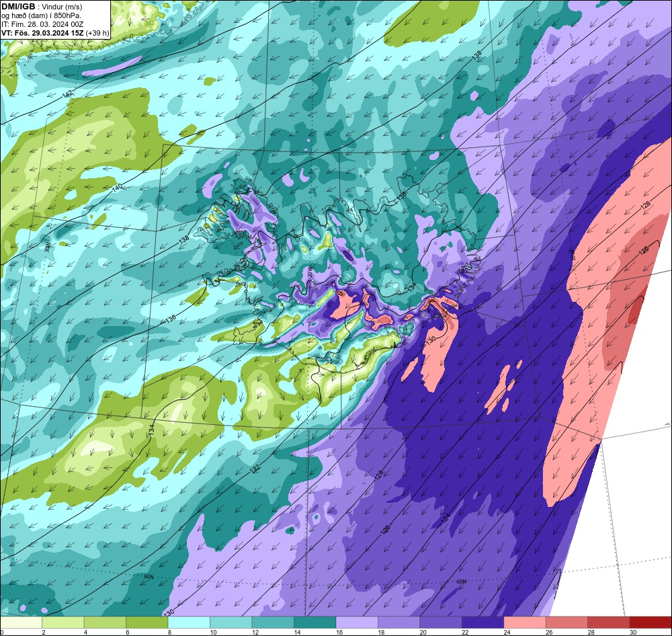The height and width of the screenshot is (636, 672).
Task: Click the "og hæð (dam) í 850hPa." line
Action: tap(42, 15)
